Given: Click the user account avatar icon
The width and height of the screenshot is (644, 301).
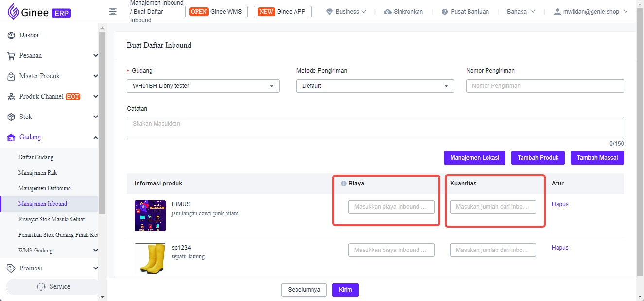Looking at the screenshot, I should pos(557,12).
